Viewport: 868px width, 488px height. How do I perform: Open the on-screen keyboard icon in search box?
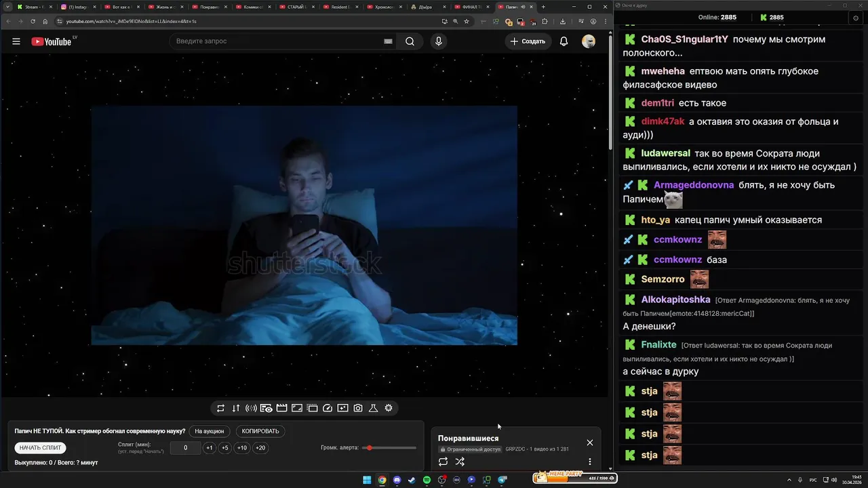(388, 41)
